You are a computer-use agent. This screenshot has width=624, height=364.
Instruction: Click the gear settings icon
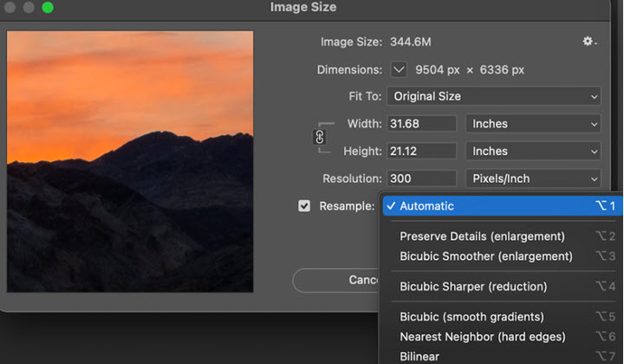pos(589,42)
